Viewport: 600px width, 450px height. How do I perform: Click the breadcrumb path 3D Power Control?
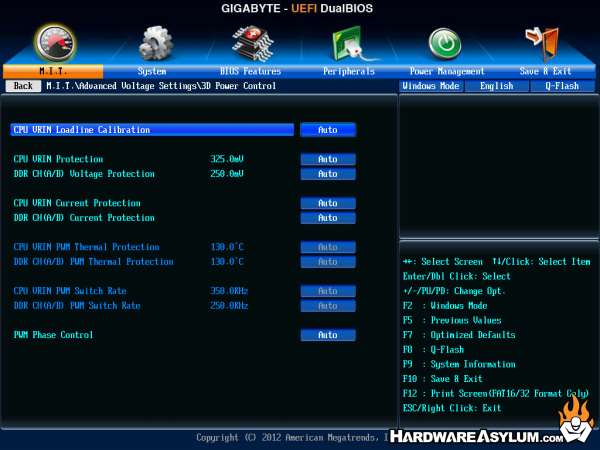click(239, 86)
